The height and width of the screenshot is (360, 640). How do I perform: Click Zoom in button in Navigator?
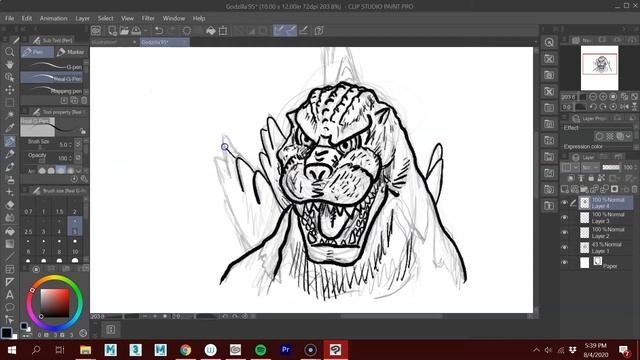pyautogui.click(x=603, y=97)
